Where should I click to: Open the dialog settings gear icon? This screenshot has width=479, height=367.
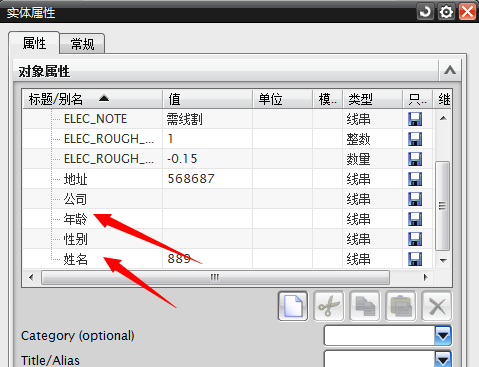point(446,12)
